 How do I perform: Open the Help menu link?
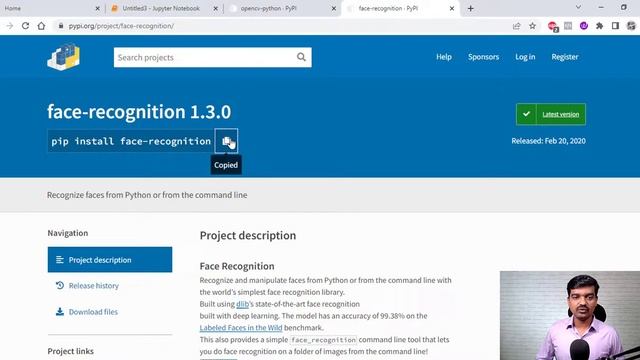point(444,57)
